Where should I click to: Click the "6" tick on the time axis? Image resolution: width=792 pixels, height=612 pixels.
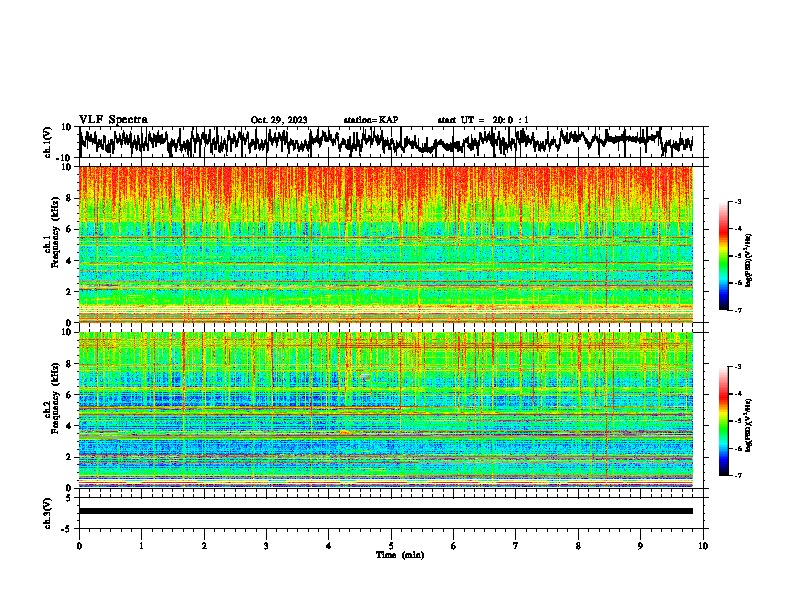point(454,546)
